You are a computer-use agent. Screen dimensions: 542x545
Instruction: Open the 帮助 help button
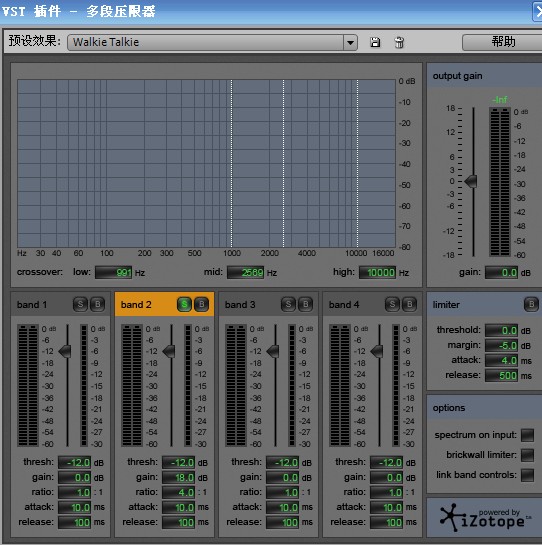coord(503,42)
